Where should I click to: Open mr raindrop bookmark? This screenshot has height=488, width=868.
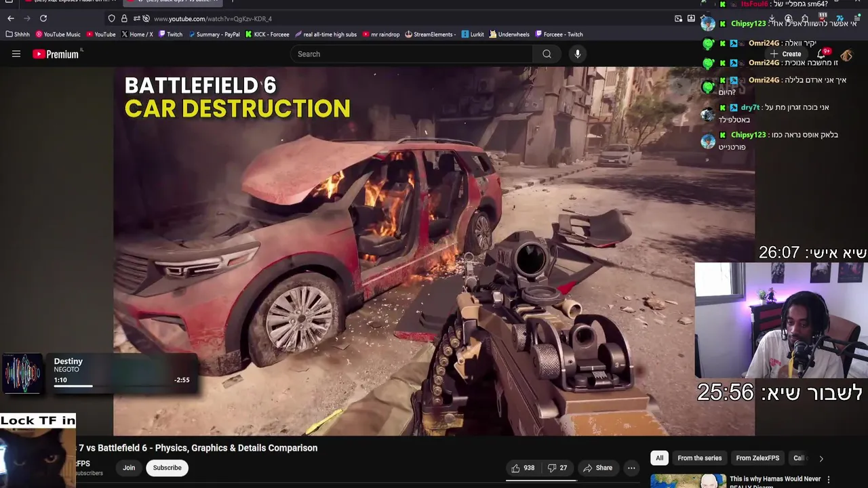click(381, 35)
